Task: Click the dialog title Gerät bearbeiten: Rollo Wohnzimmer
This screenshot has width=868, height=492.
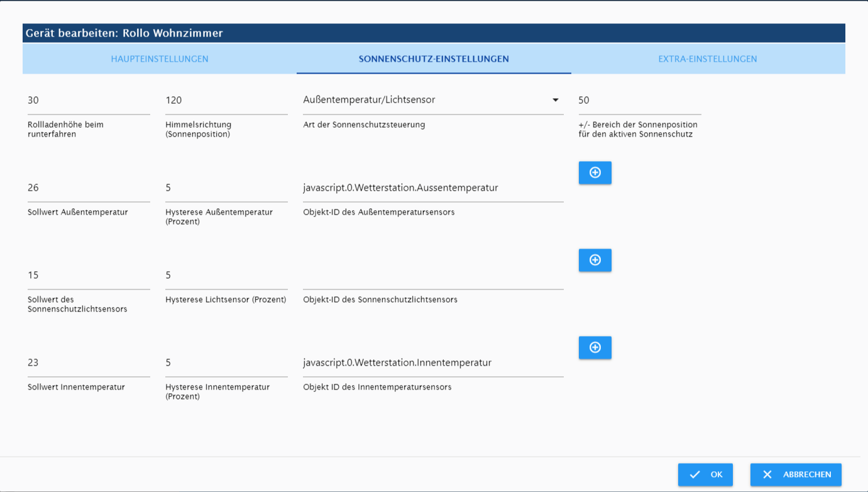Action: [124, 33]
